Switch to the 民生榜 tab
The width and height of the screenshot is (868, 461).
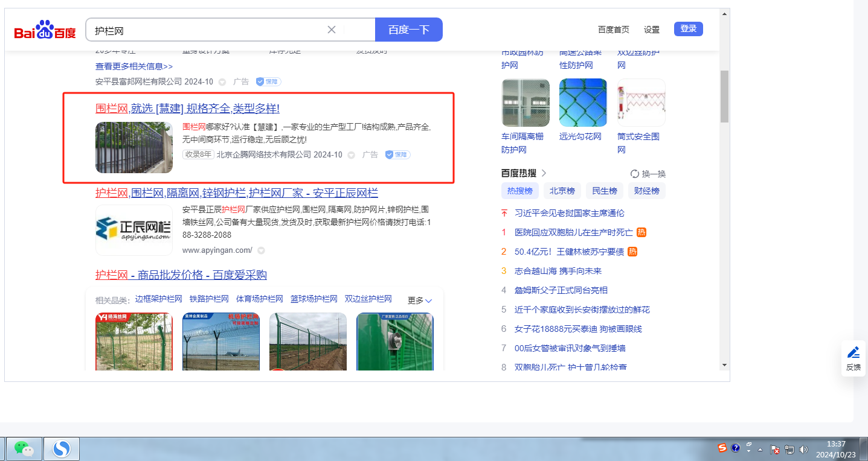(605, 191)
